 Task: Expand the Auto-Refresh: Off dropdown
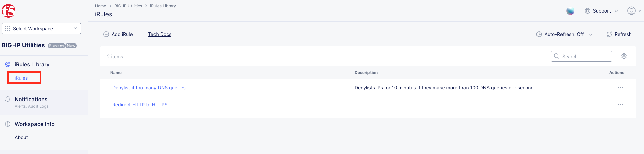[x=564, y=34]
